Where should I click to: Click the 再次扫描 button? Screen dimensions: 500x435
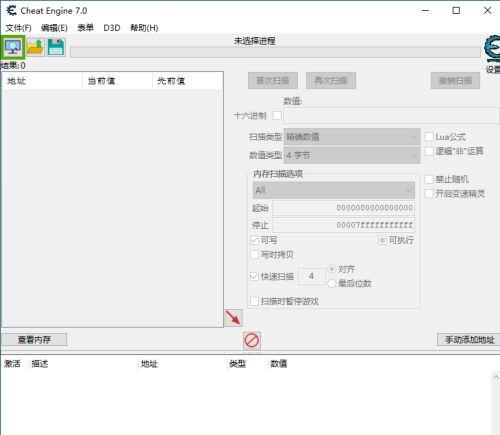click(x=331, y=81)
